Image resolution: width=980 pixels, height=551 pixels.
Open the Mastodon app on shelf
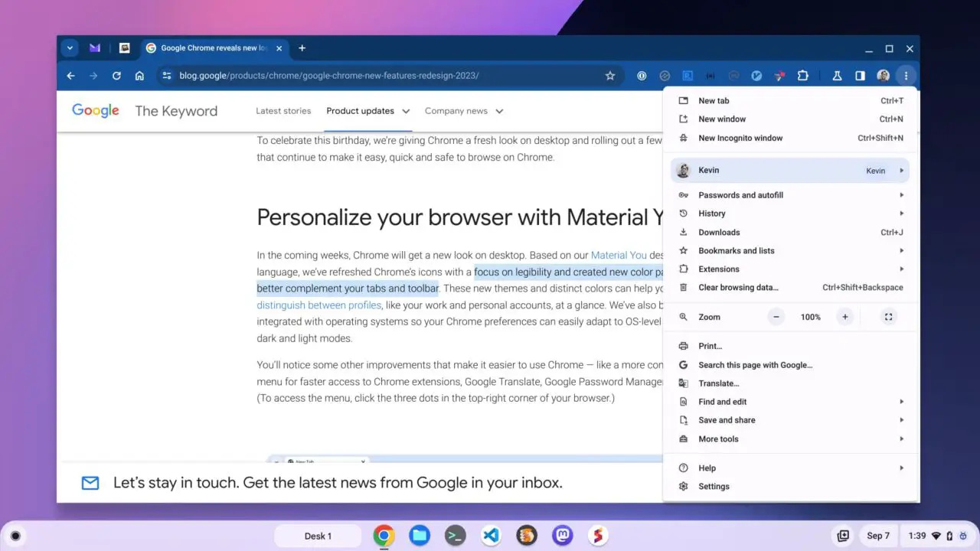(563, 536)
